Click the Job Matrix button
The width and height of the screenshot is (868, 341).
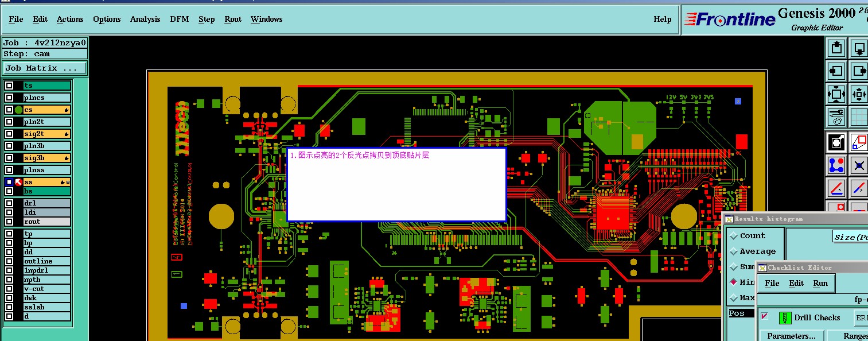click(x=45, y=68)
